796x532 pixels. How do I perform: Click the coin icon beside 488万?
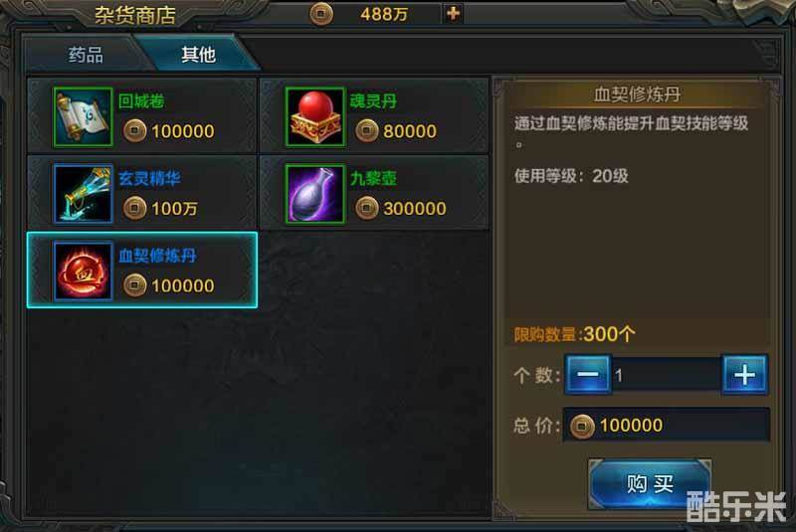tap(321, 14)
